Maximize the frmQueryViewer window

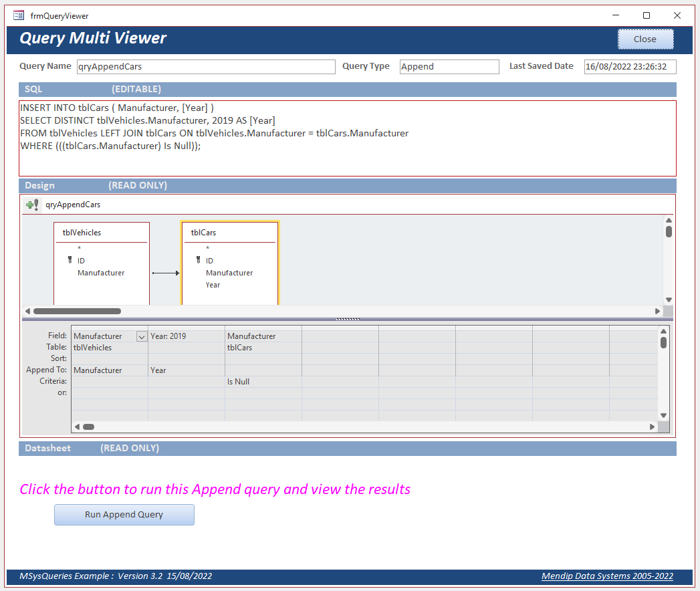pos(646,15)
